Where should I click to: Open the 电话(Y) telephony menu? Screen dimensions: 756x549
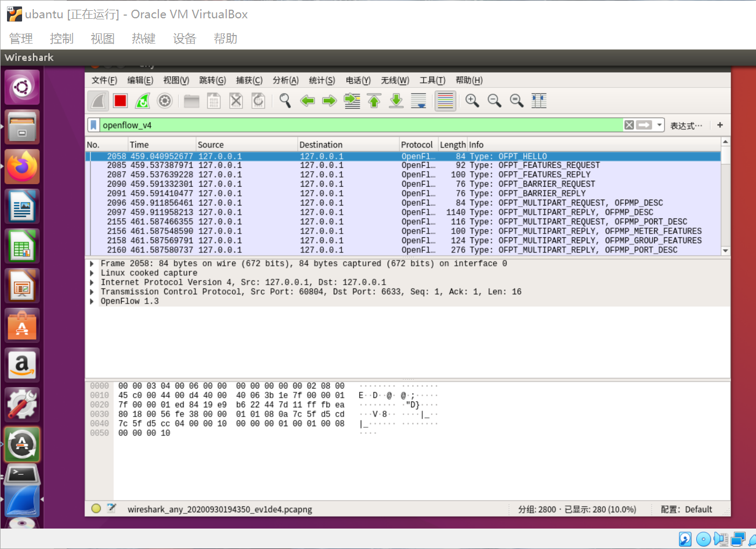(358, 80)
